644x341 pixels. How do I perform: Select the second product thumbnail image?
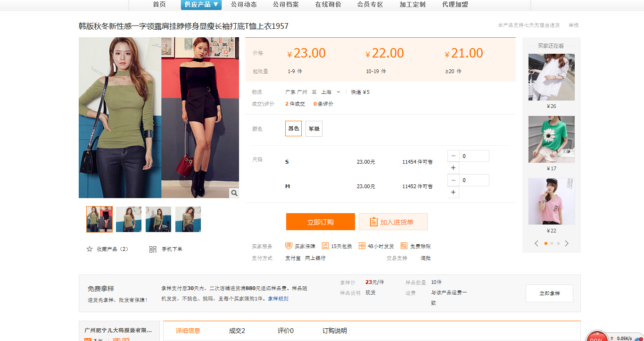[x=129, y=219]
